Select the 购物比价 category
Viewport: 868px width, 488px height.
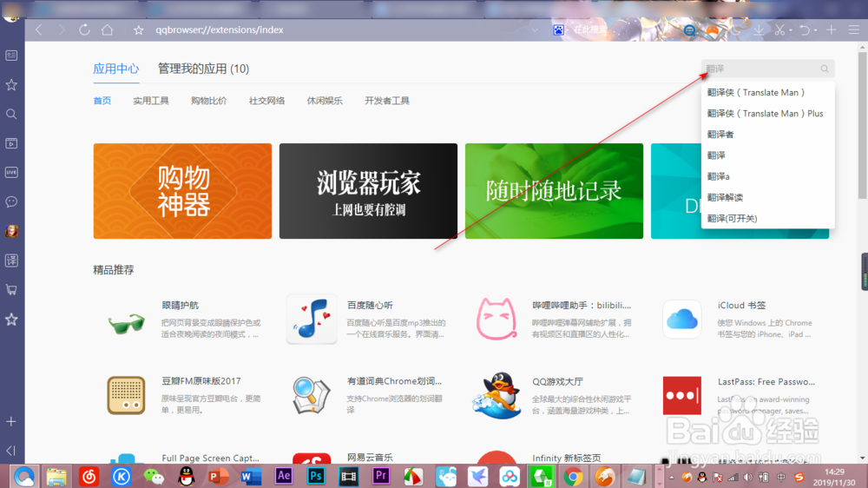pos(208,101)
